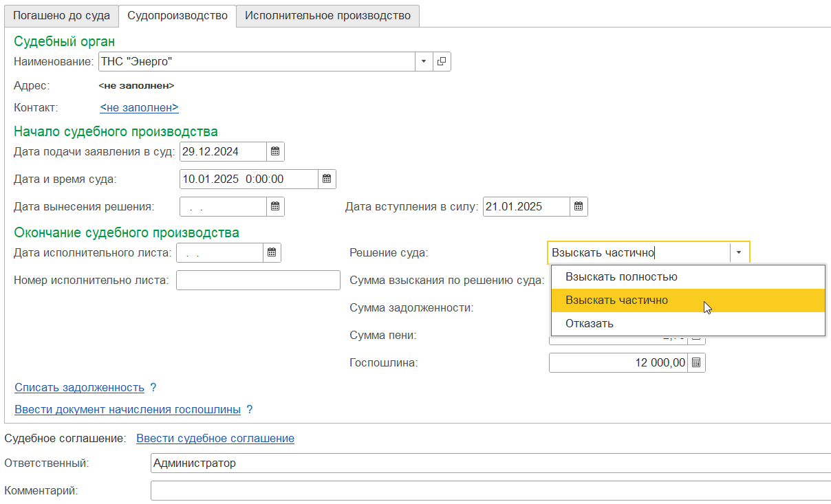The width and height of the screenshot is (831, 504).
Task: Open "Исполнительное производство" tab
Action: coord(327,15)
